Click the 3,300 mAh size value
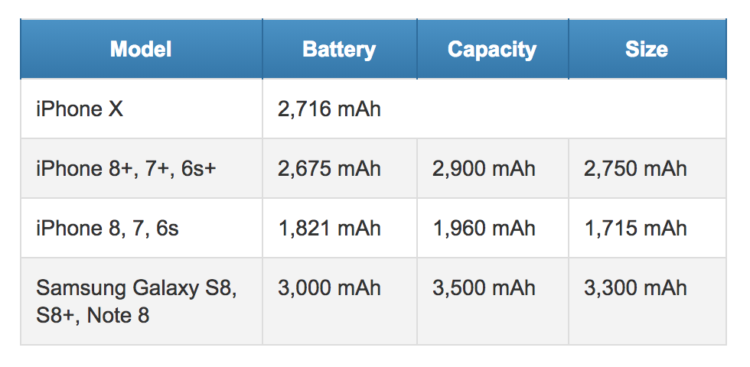 636,288
